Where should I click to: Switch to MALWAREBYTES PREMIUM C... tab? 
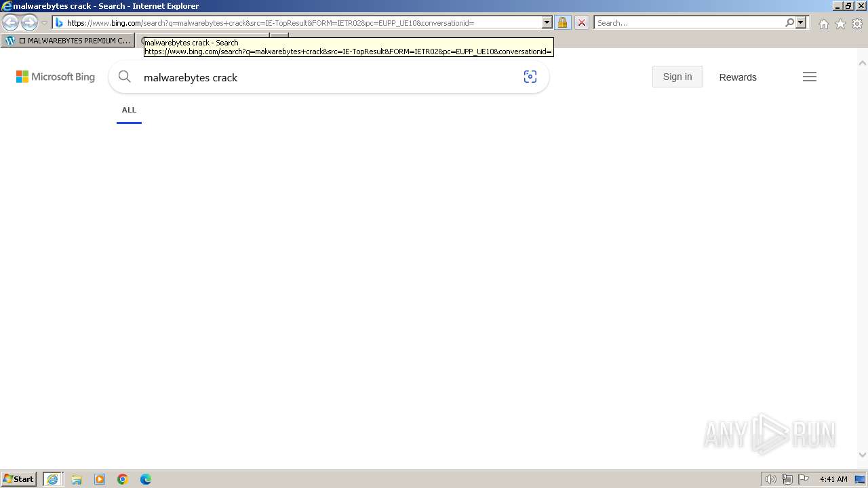tap(68, 41)
